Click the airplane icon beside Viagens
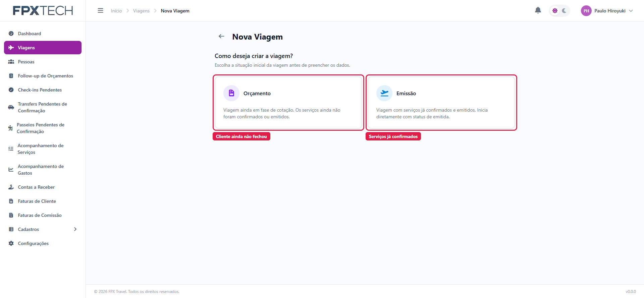 (11, 48)
